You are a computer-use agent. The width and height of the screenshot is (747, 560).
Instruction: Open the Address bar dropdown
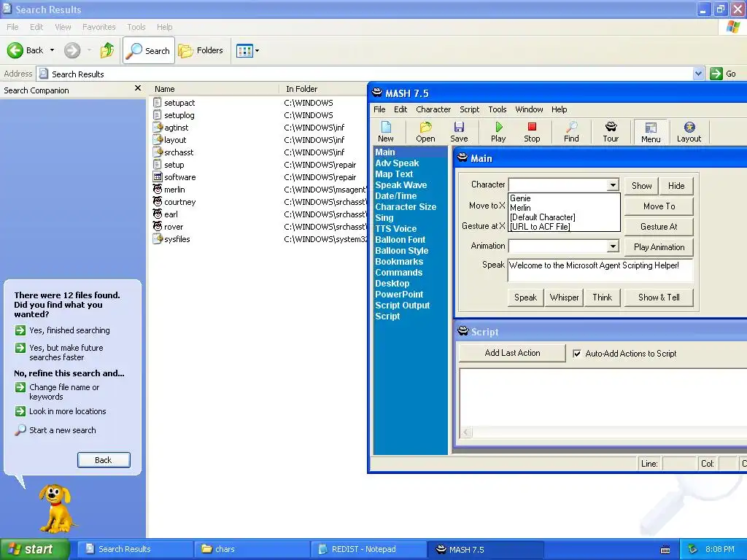click(x=698, y=74)
